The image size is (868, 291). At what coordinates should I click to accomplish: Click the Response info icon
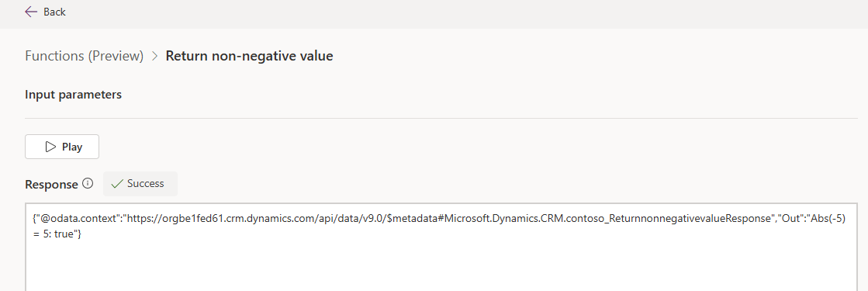click(88, 183)
